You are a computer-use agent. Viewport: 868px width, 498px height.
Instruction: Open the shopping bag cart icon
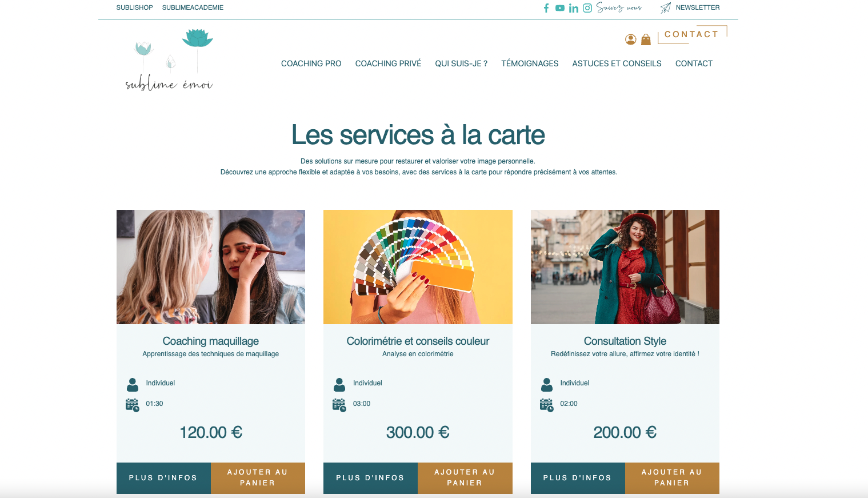tap(646, 39)
